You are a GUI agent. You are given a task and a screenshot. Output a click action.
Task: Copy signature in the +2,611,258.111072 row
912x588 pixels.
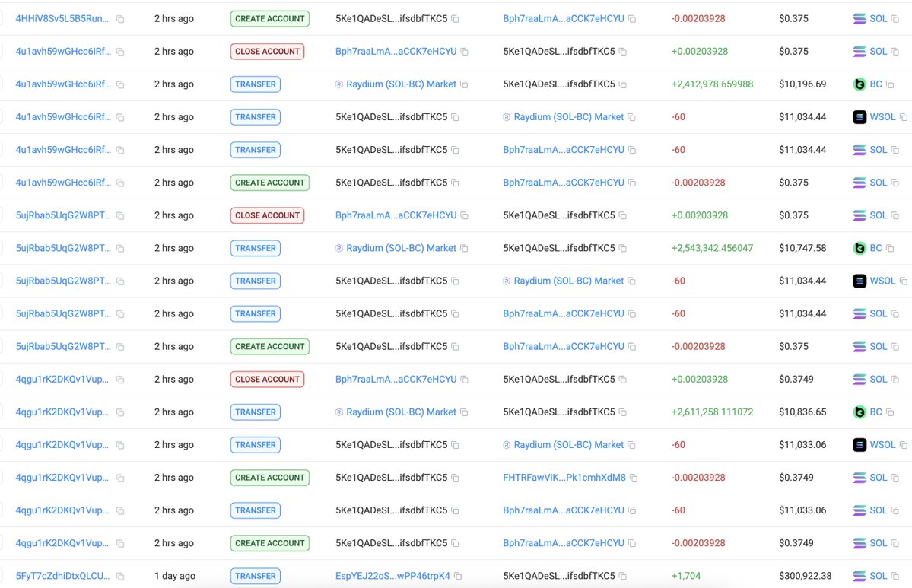pyautogui.click(x=120, y=413)
